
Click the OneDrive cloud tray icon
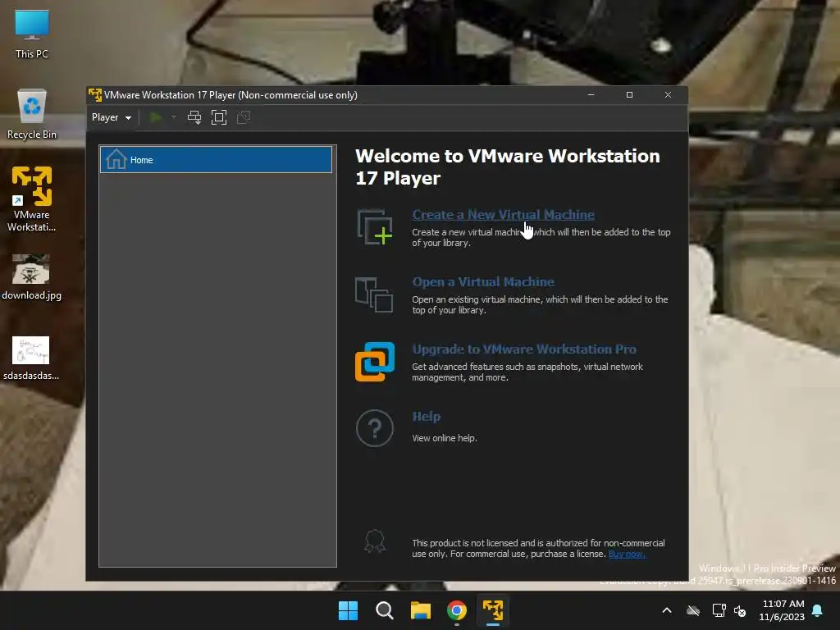(693, 610)
